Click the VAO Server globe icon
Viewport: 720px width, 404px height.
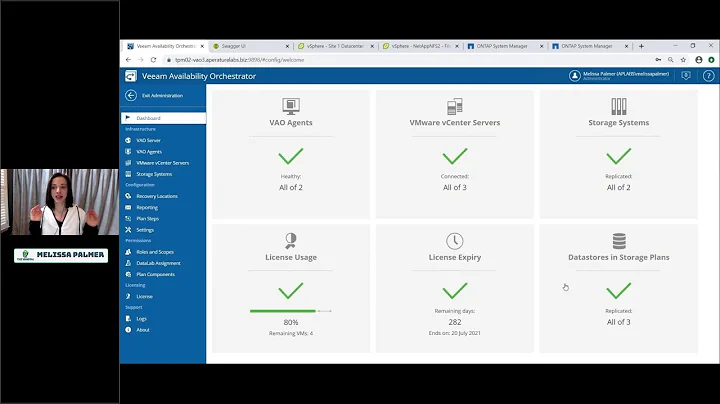click(x=128, y=140)
